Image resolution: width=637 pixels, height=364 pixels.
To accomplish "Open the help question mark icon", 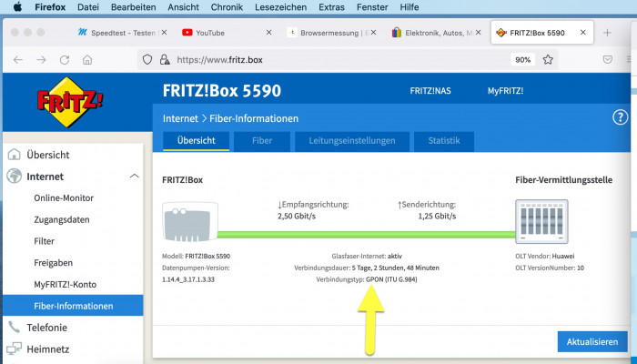I will 621,117.
